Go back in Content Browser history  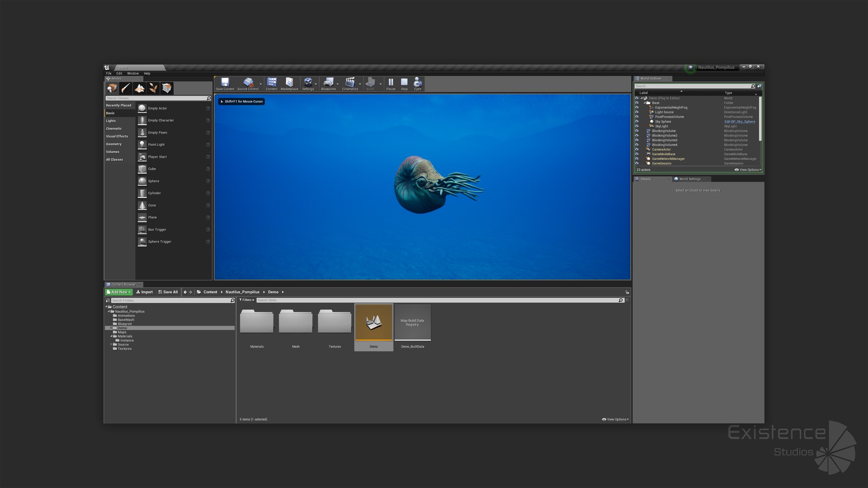185,292
